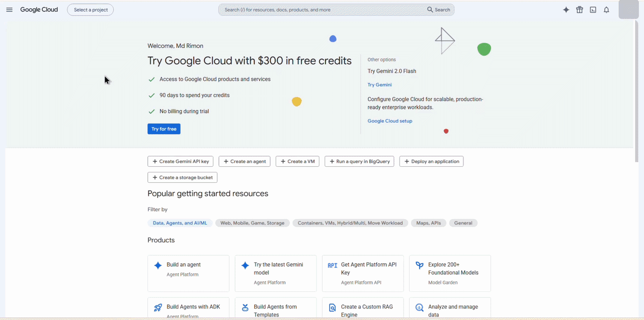This screenshot has height=320, width=644.
Task: Open Try the latest Gemini model card title
Action: (x=279, y=269)
